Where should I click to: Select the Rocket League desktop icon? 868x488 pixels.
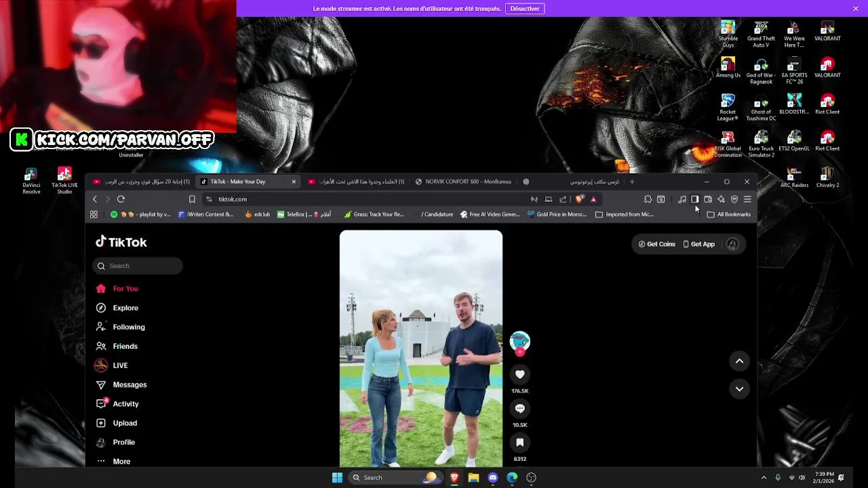[728, 107]
